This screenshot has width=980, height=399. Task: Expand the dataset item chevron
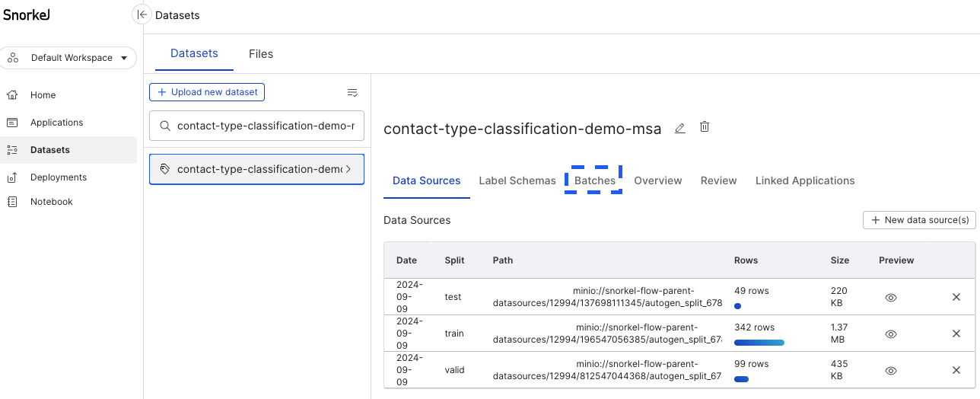(348, 169)
